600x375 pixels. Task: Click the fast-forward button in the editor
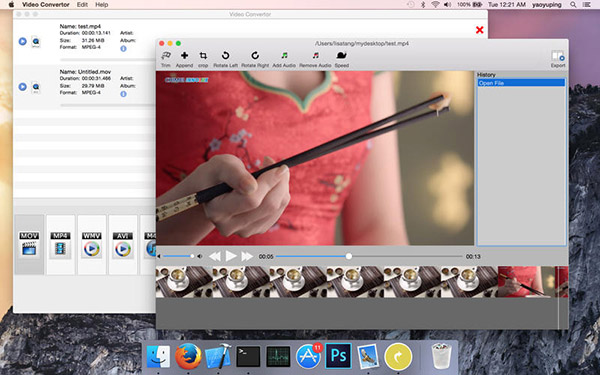point(247,256)
